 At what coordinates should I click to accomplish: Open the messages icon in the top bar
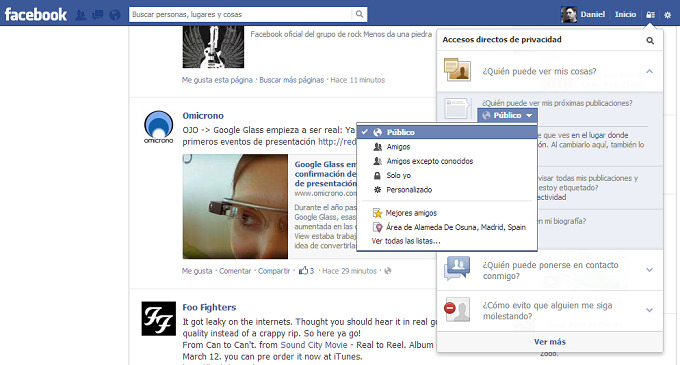(98, 15)
